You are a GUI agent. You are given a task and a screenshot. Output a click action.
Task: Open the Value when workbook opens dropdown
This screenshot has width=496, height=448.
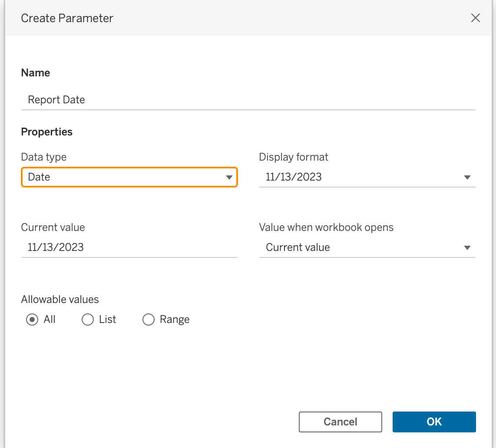(367, 247)
